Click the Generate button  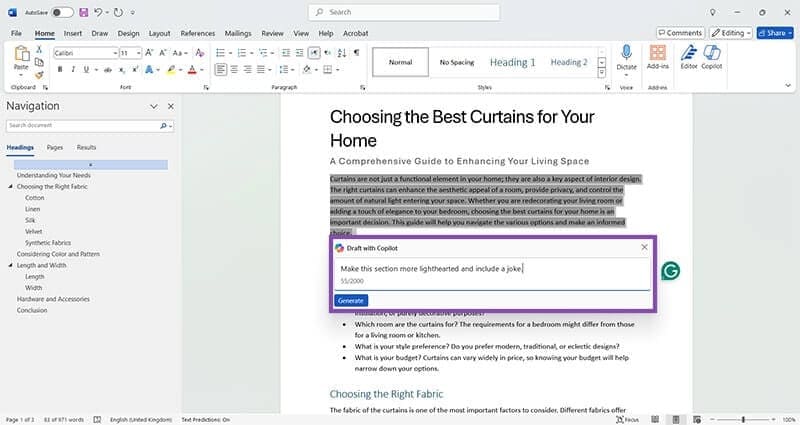click(x=351, y=300)
